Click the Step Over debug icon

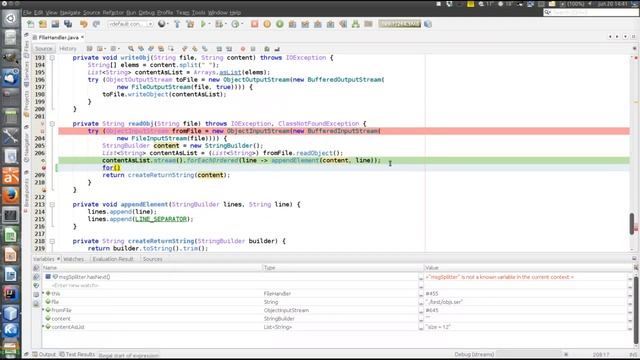click(292, 24)
